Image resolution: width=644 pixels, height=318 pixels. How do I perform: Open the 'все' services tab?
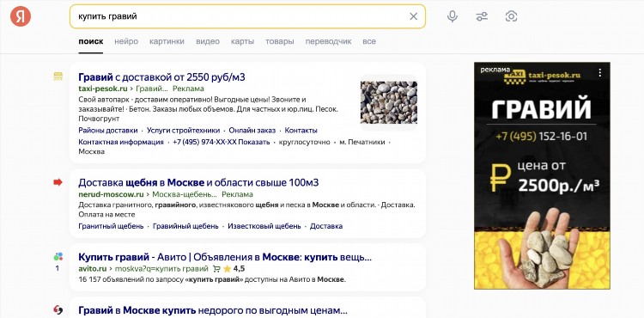tap(369, 41)
